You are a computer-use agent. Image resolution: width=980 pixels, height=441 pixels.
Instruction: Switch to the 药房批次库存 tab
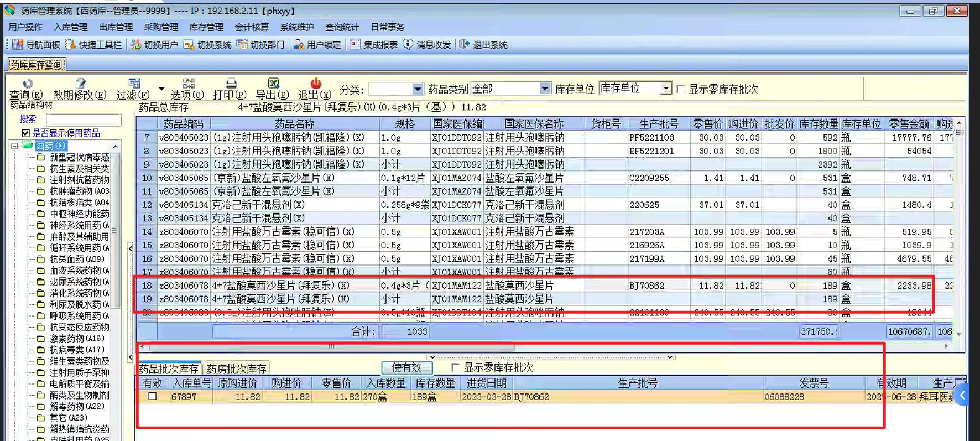pos(237,369)
